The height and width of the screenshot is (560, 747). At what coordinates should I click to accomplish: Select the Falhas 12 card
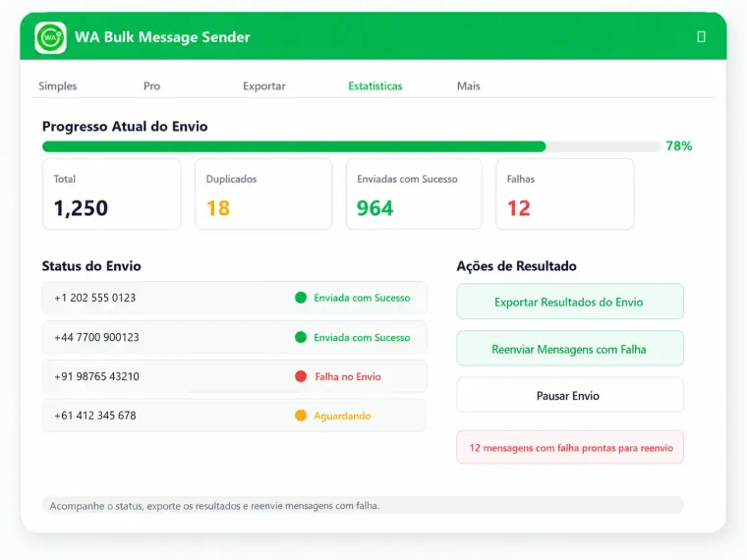point(565,195)
